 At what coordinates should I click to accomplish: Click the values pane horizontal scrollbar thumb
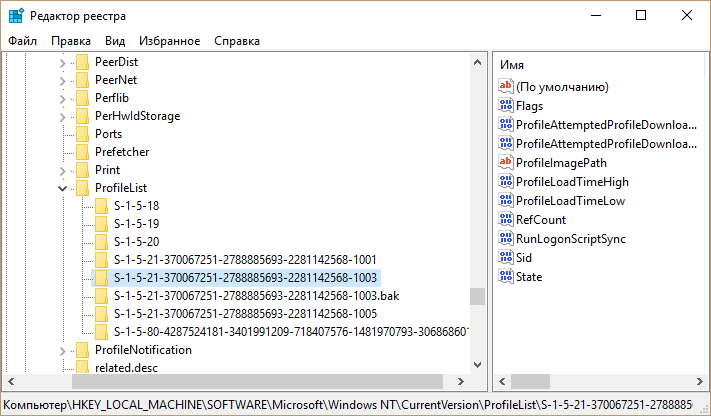click(x=531, y=382)
